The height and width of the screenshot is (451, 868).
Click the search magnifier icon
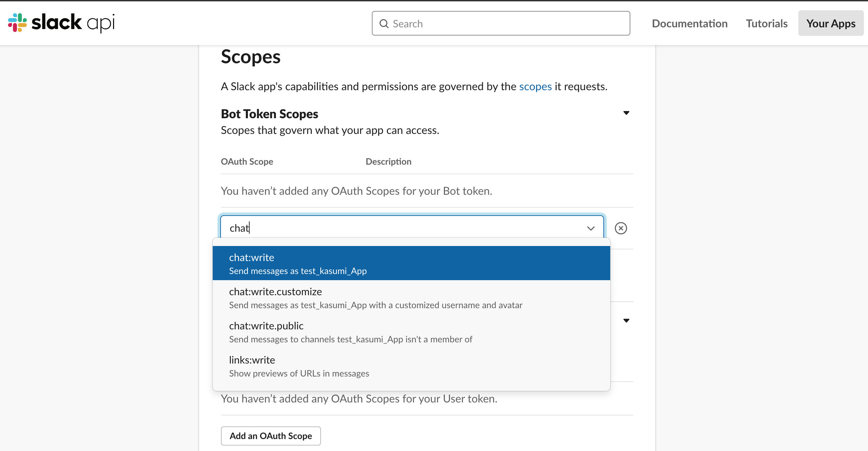point(384,24)
